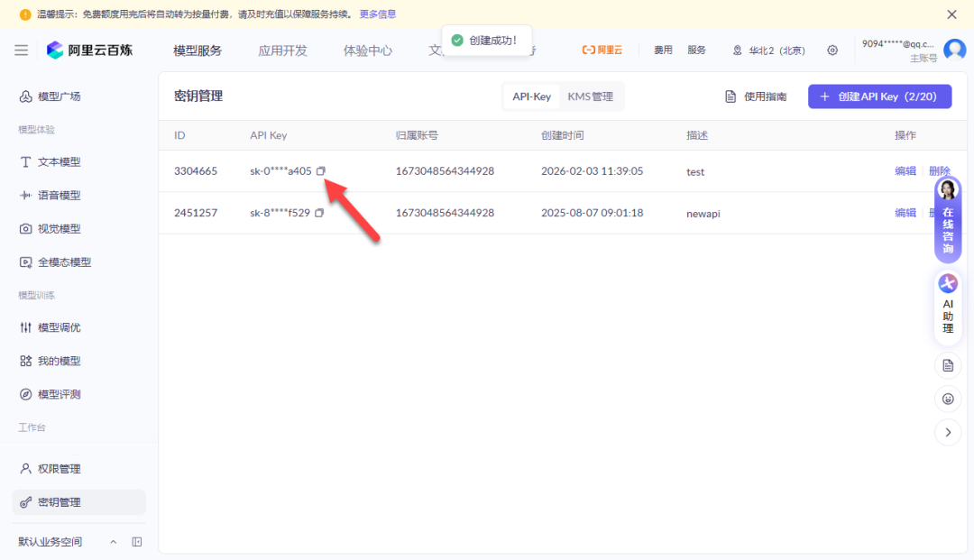This screenshot has width=974, height=560.
Task: Click the smiley feedback icon
Action: coord(947,399)
